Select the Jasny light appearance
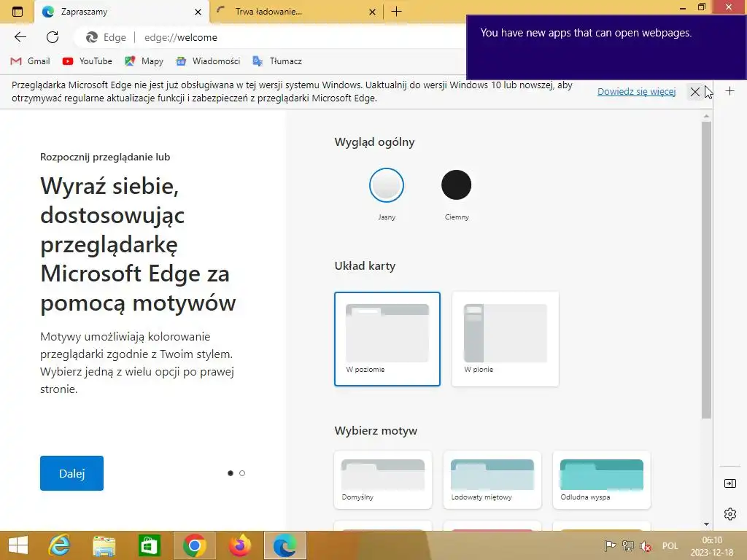The height and width of the screenshot is (560, 747). point(387,185)
